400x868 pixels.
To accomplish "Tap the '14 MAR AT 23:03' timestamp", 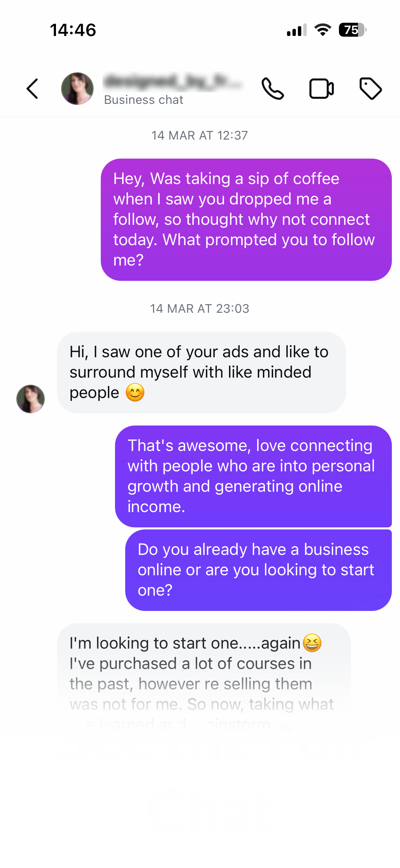I will click(199, 309).
